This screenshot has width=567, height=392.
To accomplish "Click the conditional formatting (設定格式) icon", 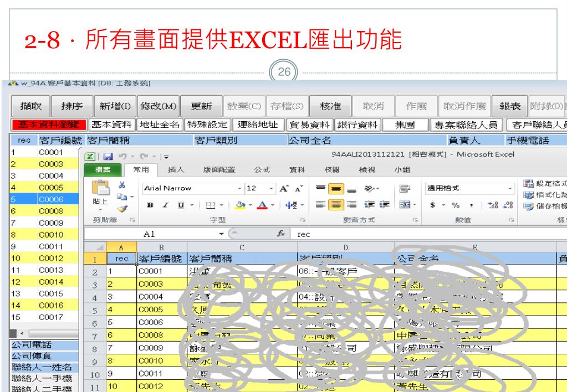I will click(528, 183).
